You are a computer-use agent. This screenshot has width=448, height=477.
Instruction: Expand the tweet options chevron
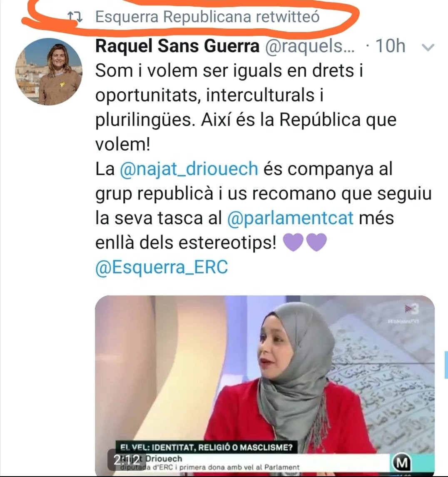428,47
